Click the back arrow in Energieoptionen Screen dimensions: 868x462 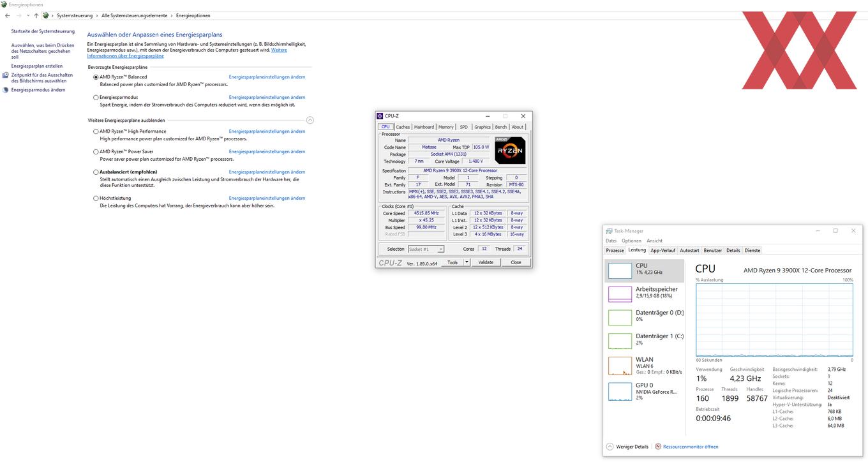7,15
